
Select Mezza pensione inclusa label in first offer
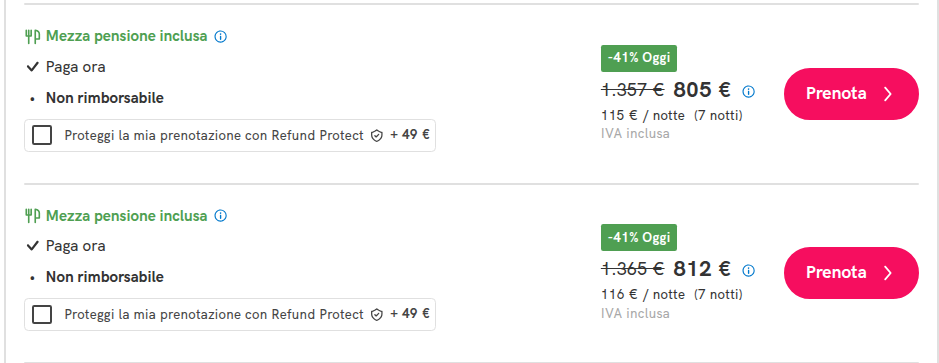(x=126, y=37)
